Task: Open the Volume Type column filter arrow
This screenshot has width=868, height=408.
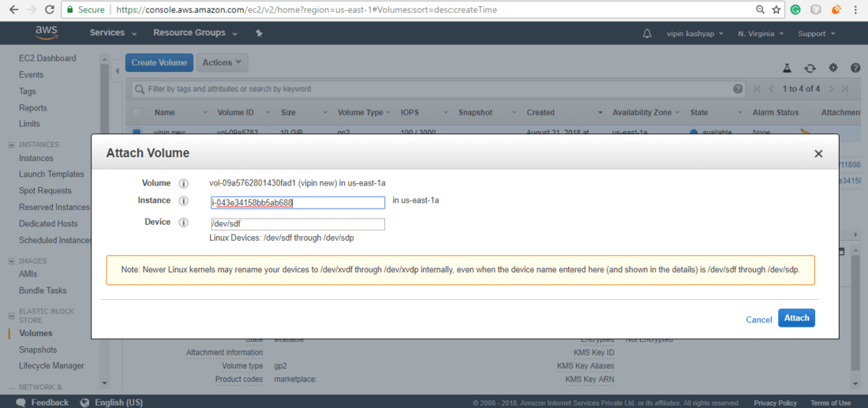Action: tap(388, 113)
